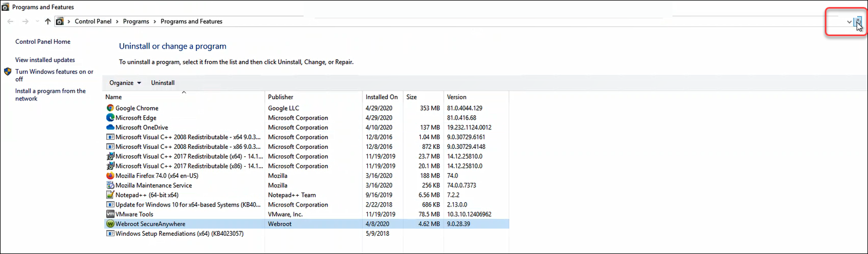Select the Webroot SecureAnywhere entry
The height and width of the screenshot is (254, 868).
150,224
